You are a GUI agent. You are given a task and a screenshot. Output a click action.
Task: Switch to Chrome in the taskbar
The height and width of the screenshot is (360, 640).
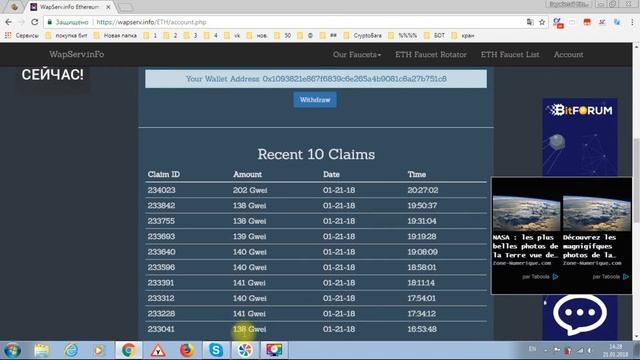click(129, 350)
